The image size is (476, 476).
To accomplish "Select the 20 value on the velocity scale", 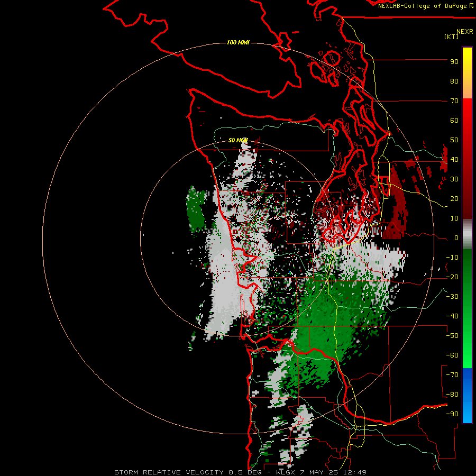I will click(x=454, y=199).
